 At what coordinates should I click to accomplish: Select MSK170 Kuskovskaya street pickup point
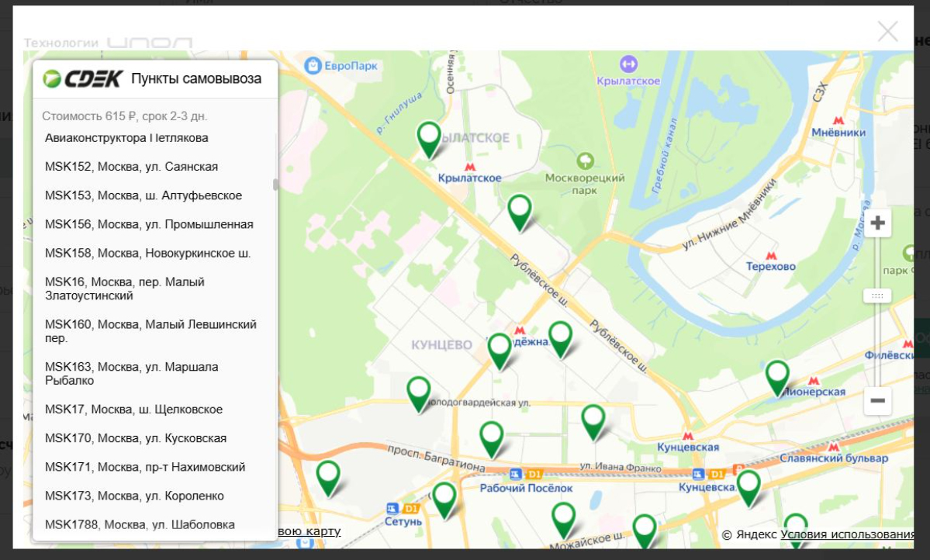pos(136,438)
